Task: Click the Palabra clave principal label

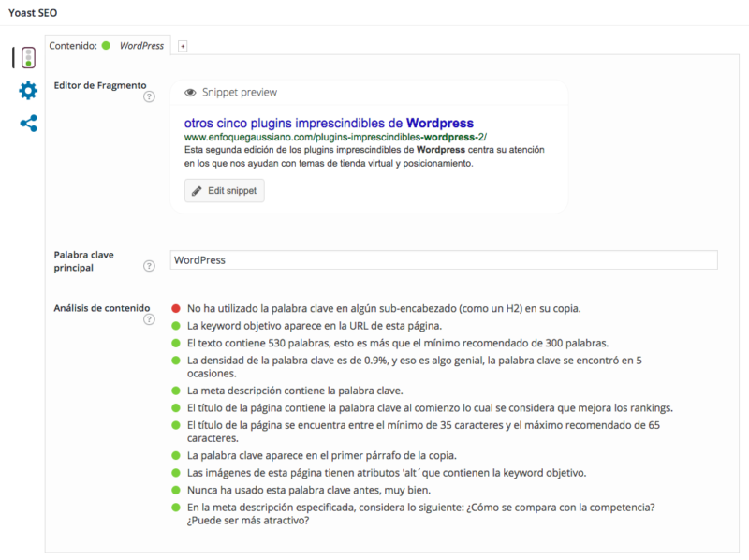Action: click(x=84, y=261)
